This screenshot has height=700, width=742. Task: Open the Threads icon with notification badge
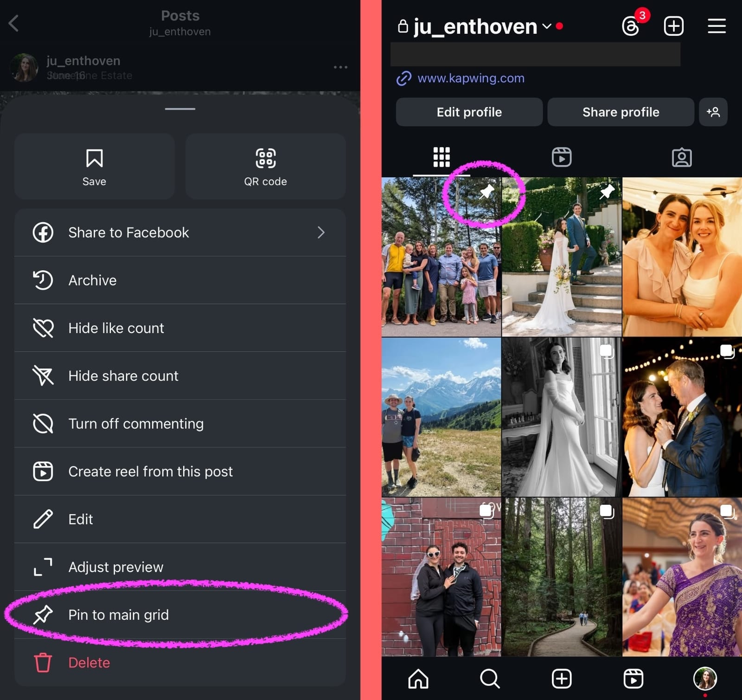click(632, 25)
